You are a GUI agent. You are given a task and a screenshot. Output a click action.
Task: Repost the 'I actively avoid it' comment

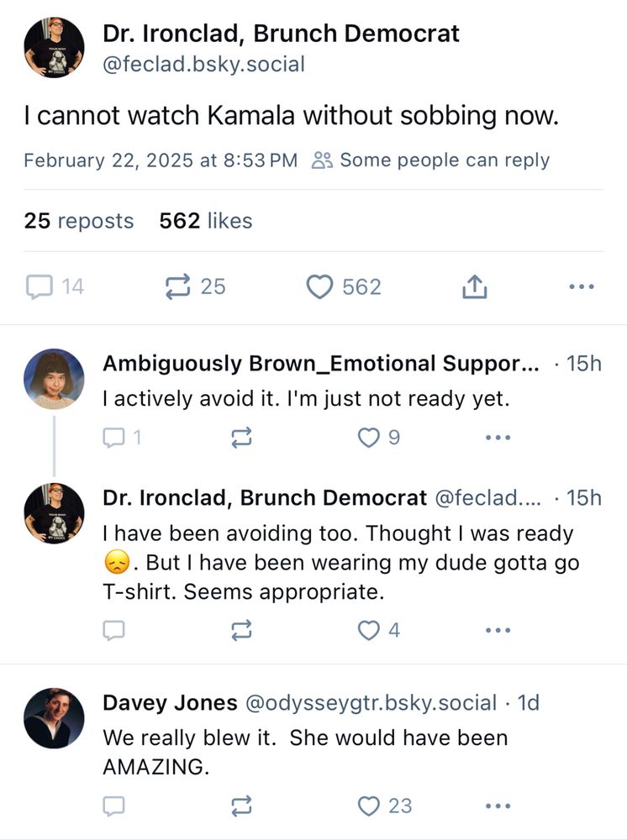click(241, 437)
